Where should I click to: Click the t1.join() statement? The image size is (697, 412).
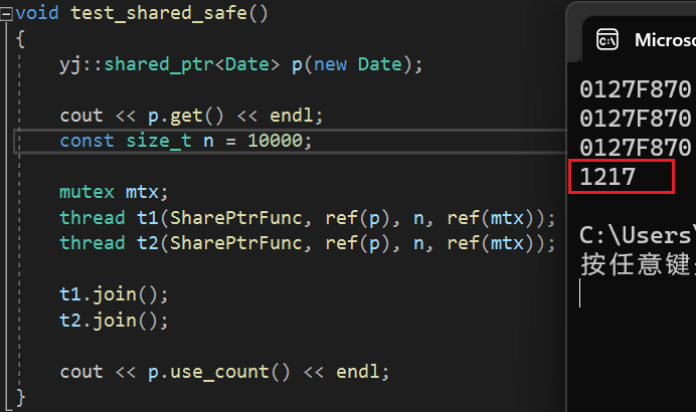pyautogui.click(x=114, y=295)
